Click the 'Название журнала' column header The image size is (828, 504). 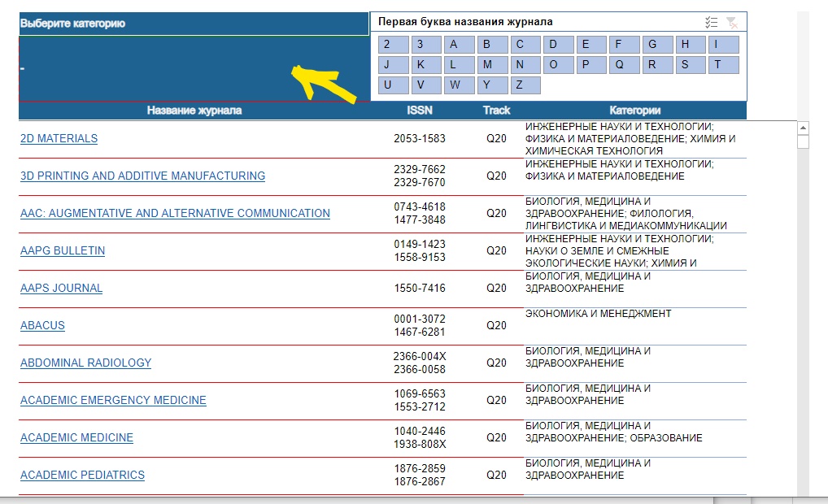coord(194,111)
